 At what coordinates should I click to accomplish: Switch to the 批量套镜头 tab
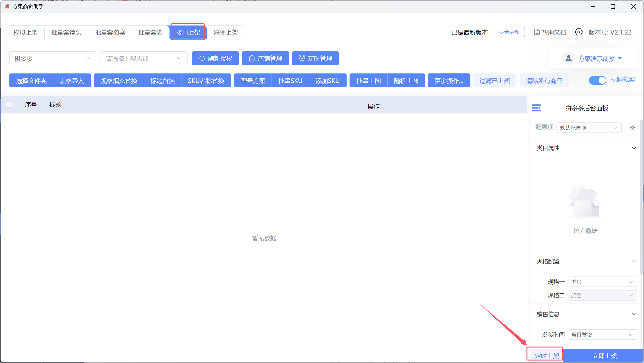[x=66, y=32]
